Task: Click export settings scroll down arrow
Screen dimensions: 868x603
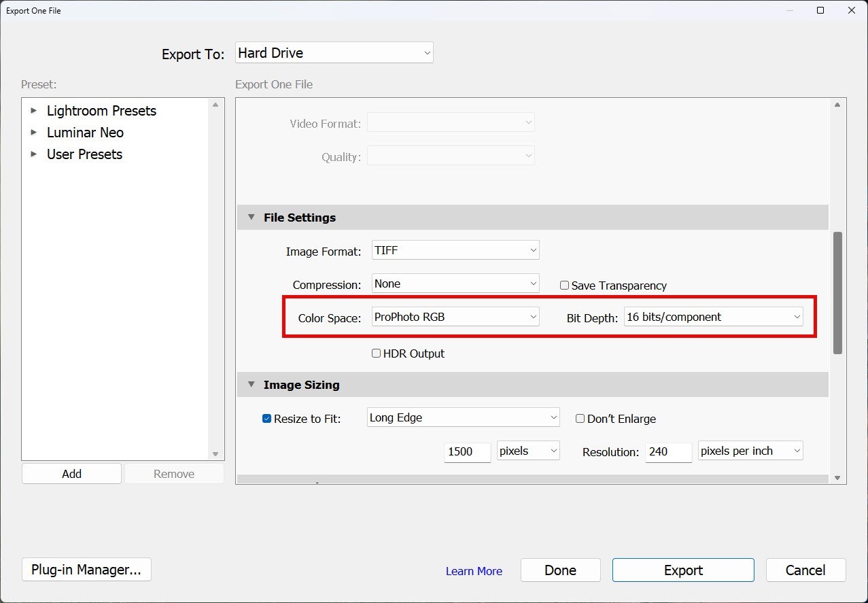Action: [837, 477]
